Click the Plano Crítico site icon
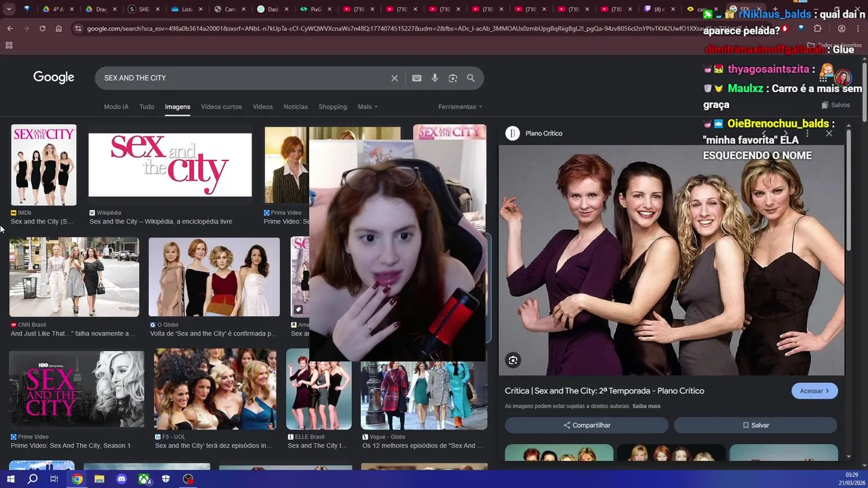 click(513, 134)
